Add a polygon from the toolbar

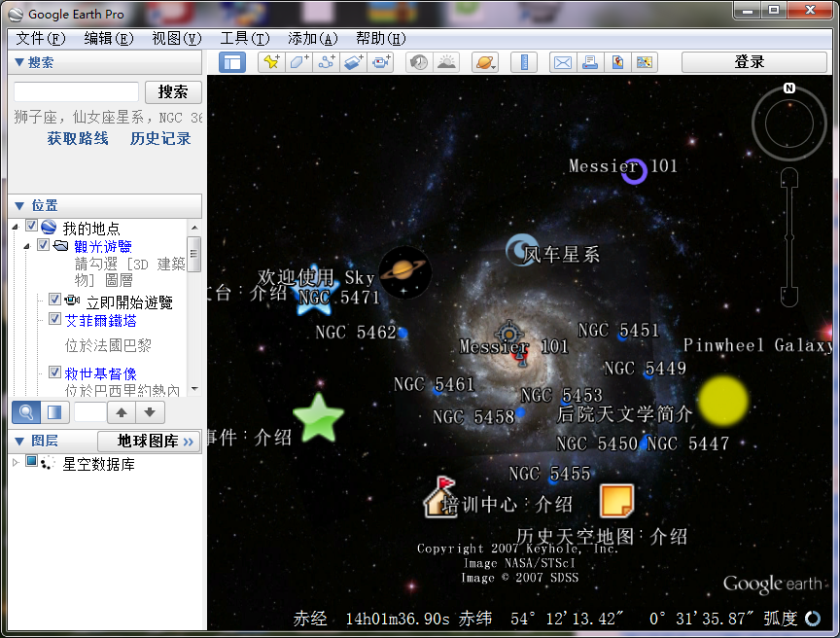298,62
